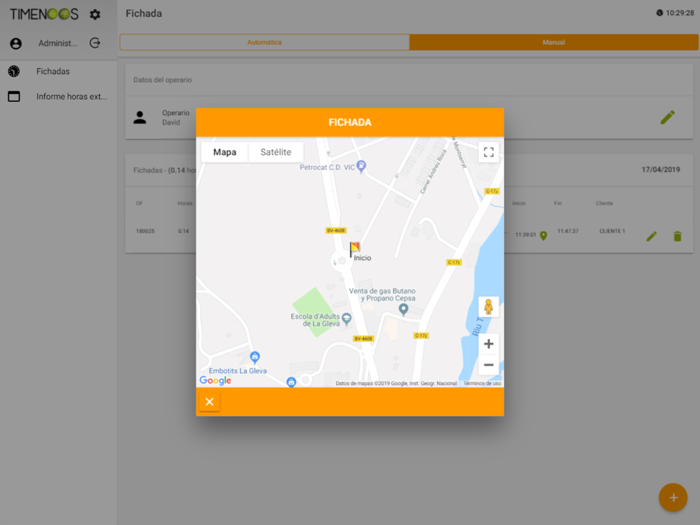Click the Datos del operario heading
This screenshot has width=700, height=525.
tap(162, 80)
